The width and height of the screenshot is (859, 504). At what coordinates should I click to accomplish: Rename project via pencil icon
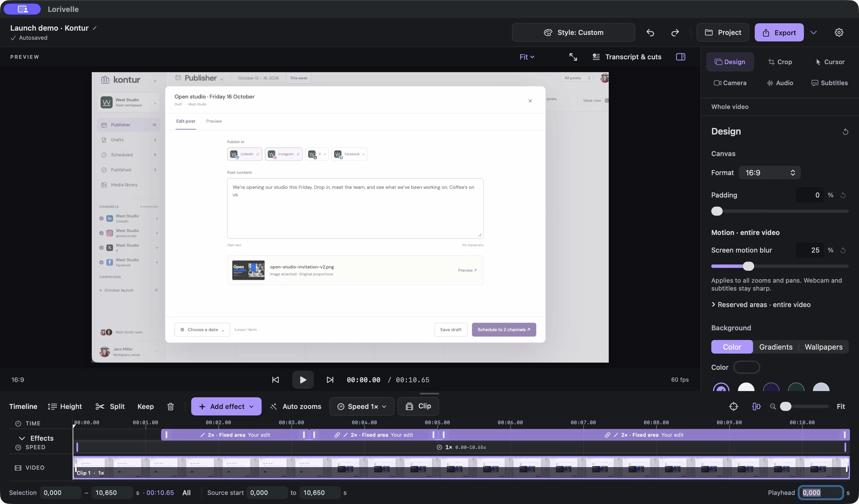tap(95, 28)
